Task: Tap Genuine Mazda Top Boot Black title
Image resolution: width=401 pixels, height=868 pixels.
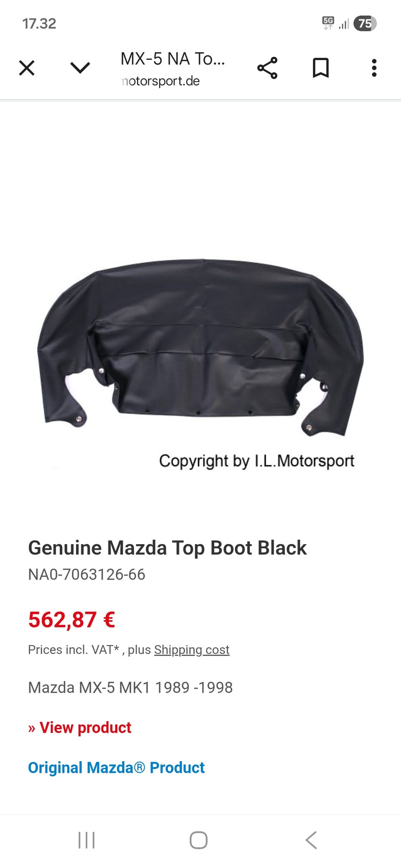Action: click(168, 548)
